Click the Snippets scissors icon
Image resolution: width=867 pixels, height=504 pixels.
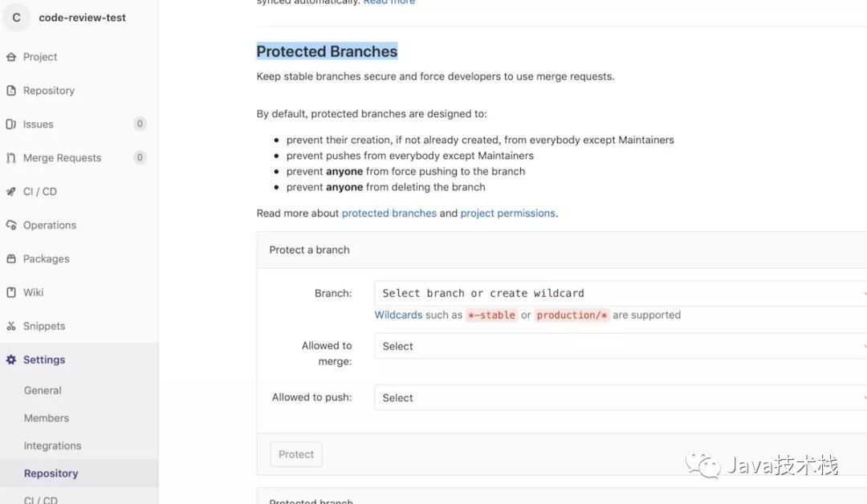11,326
